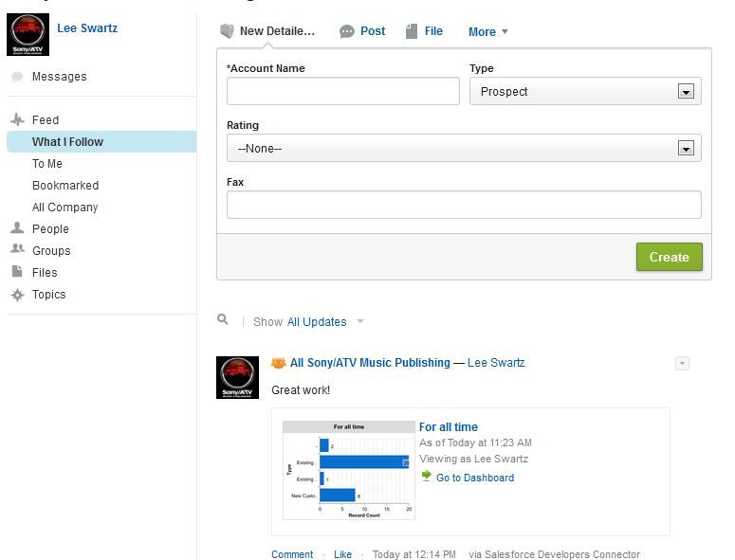
Task: Click the Today at 12:14 PM timestamp
Action: pos(413,554)
